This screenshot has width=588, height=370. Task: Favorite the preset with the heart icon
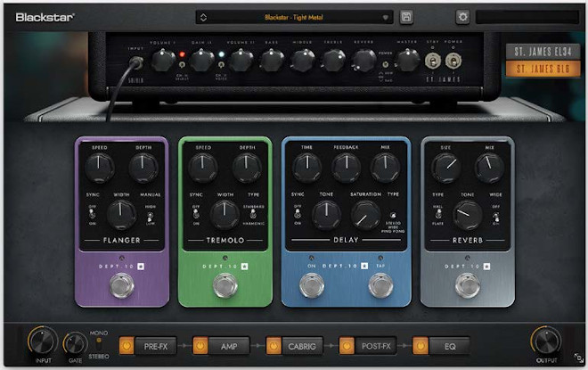(385, 17)
